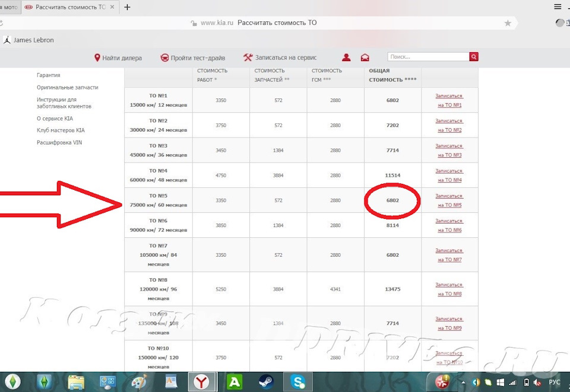The height and width of the screenshot is (392, 570).
Task: Launch the Sims 3 diamond taskbar icon
Action: coord(44,382)
